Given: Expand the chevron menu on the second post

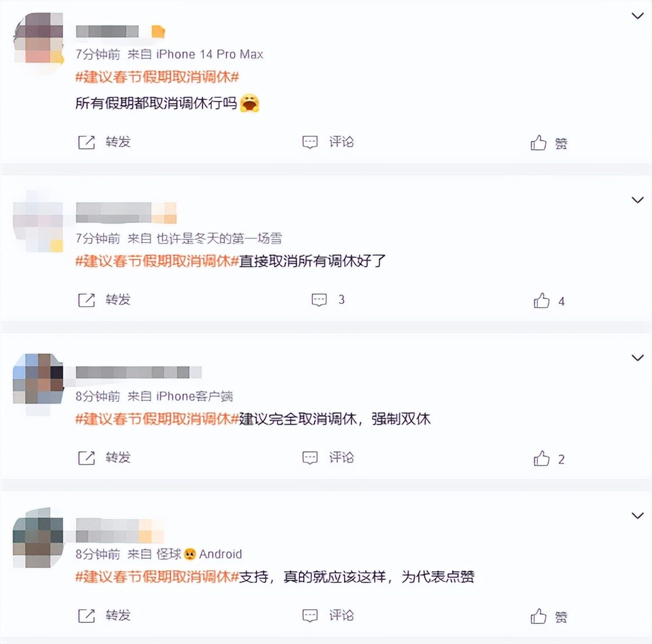Looking at the screenshot, I should coord(637,200).
